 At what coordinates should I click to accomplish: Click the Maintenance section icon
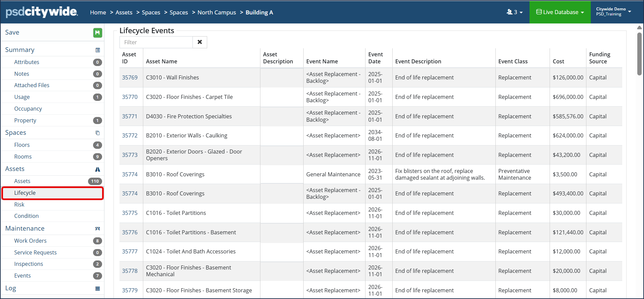(98, 229)
